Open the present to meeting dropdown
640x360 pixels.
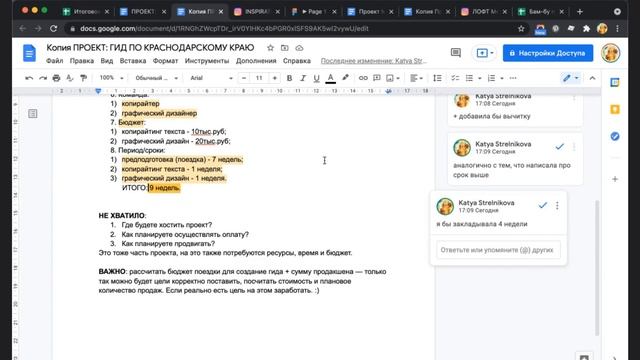click(x=484, y=53)
